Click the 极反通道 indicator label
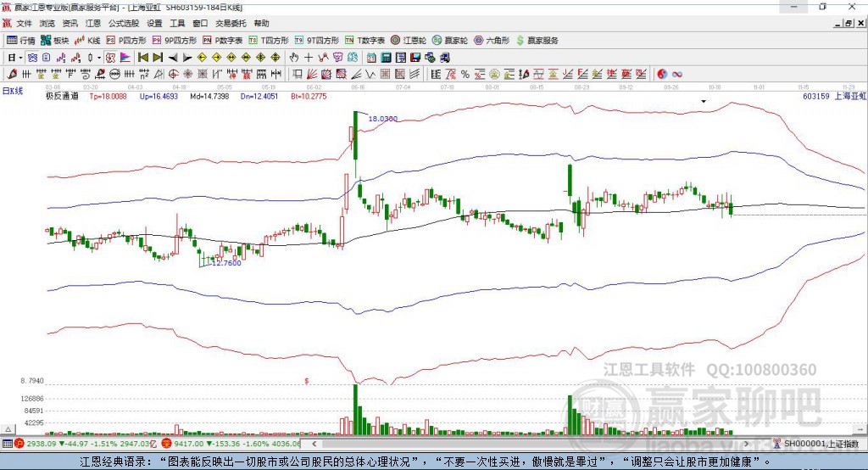This screenshot has width=868, height=470. point(62,96)
